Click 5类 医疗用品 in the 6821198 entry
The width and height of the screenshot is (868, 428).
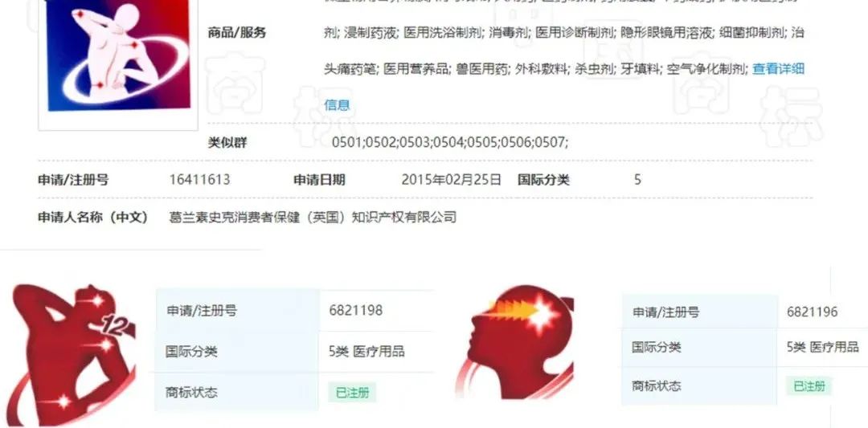[x=366, y=351]
